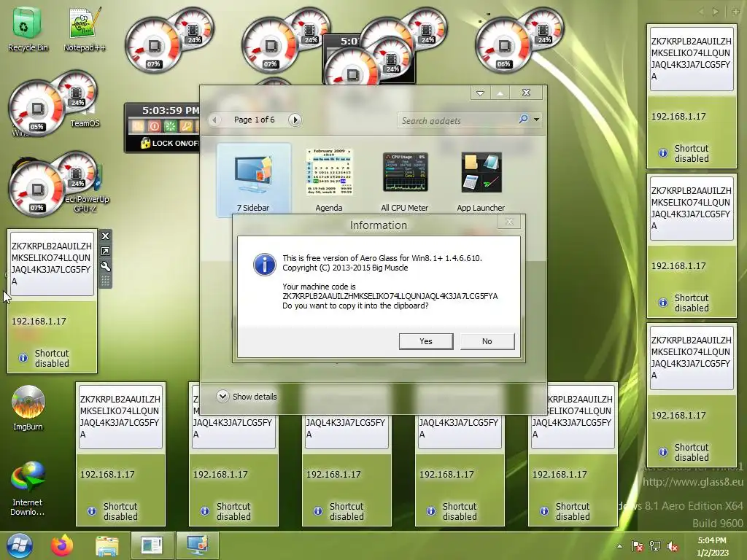Close the left machine-code gadget with X

[x=105, y=236]
